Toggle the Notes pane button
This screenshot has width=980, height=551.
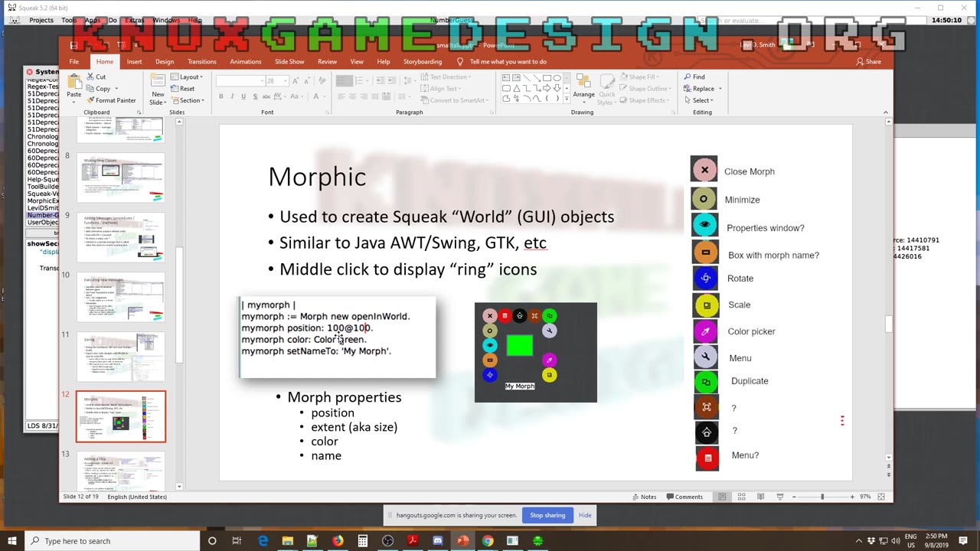[643, 497]
